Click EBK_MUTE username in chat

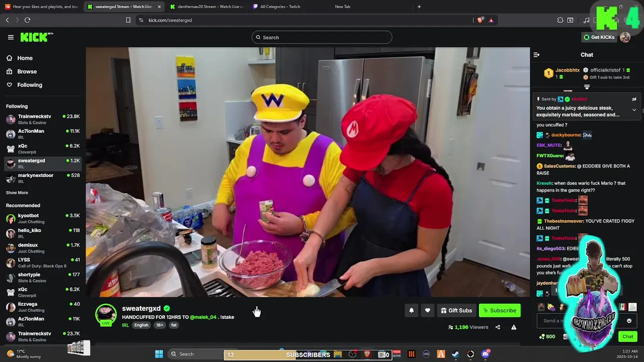pos(549,145)
